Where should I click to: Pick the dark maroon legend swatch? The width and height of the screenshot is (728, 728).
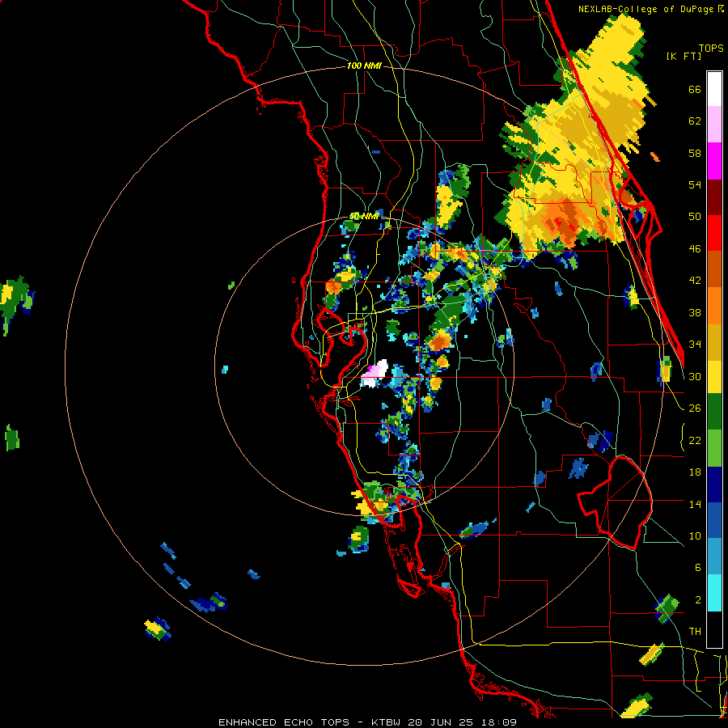[714, 197]
